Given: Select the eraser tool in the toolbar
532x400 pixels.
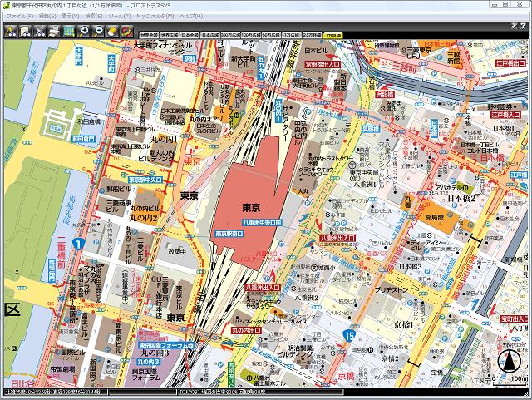Looking at the screenshot, I should [113, 32].
